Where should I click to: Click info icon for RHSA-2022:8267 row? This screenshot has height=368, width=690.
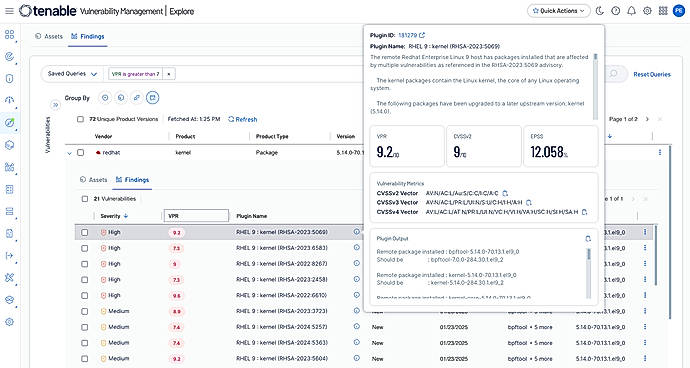point(356,263)
